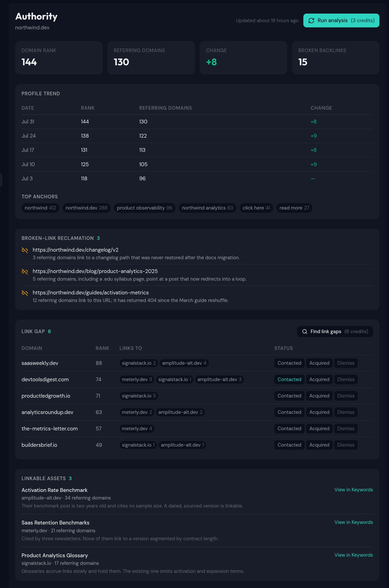Click the Find link gaps button

(335, 332)
